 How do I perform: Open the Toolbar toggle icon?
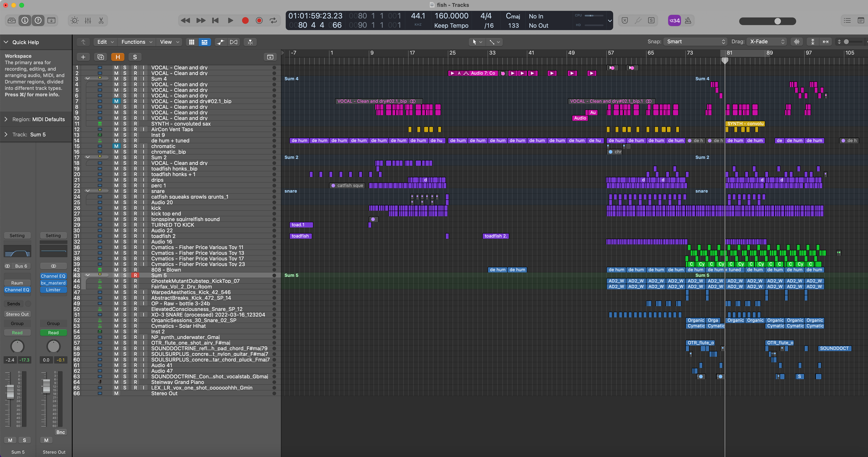point(52,21)
